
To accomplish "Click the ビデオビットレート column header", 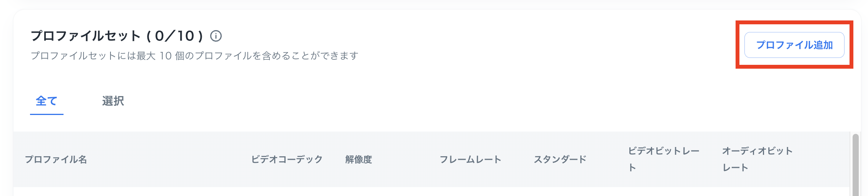I will coord(663,159).
